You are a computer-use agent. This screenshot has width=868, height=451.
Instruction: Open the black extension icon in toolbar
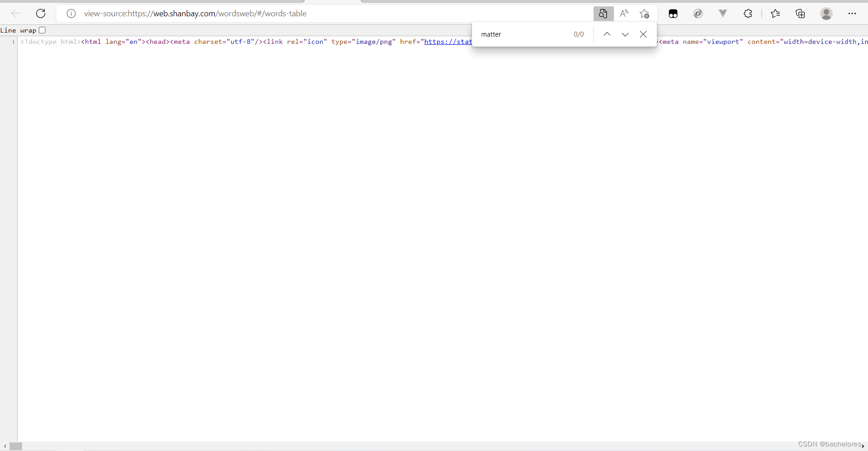click(673, 14)
